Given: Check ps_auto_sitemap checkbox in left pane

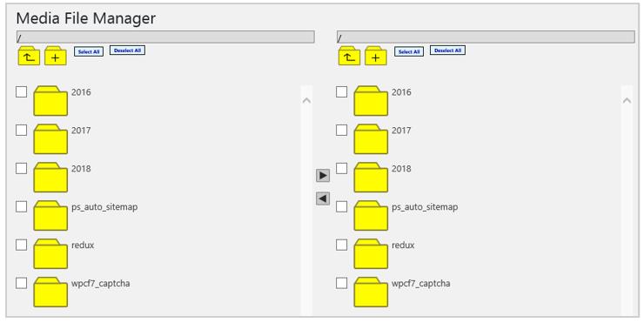Looking at the screenshot, I should click(22, 206).
